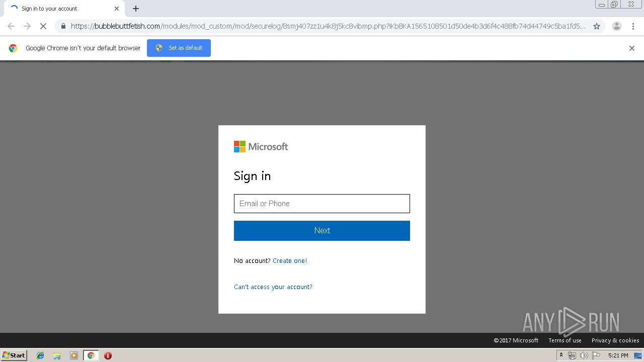Click the Action Center flag icon

596,355
